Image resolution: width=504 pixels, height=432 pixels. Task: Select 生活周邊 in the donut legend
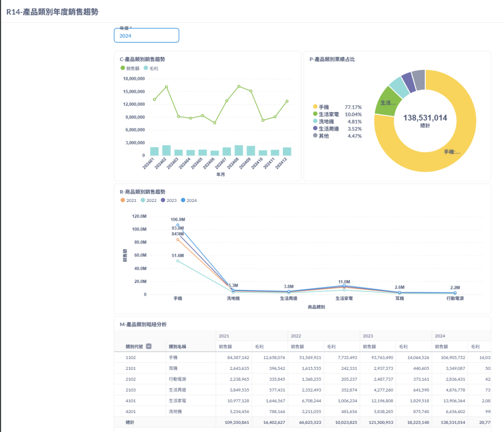tap(328, 129)
